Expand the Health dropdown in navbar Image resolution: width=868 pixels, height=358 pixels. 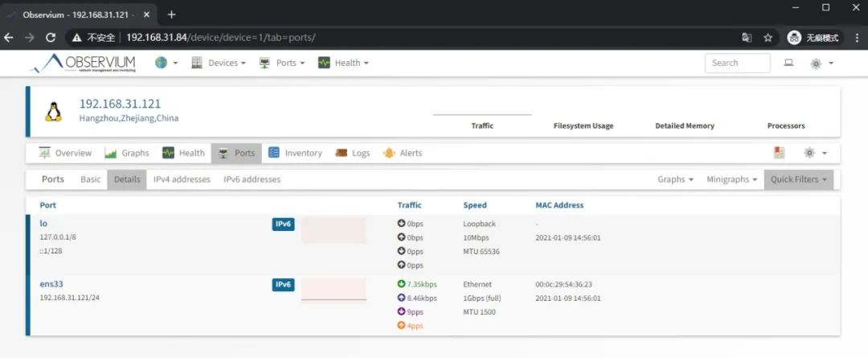351,64
